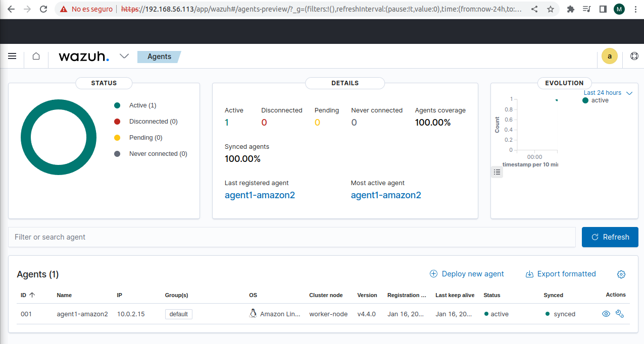Click the Disconnected count 0
This screenshot has height=344, width=644.
click(264, 123)
